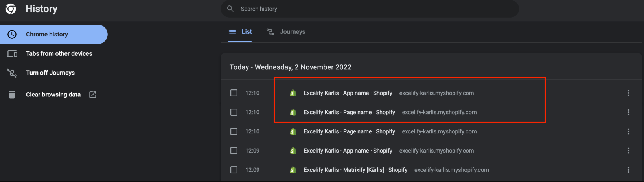Check the box for 12:09 Matrixify entry
This screenshot has width=644, height=182.
pos(234,170)
